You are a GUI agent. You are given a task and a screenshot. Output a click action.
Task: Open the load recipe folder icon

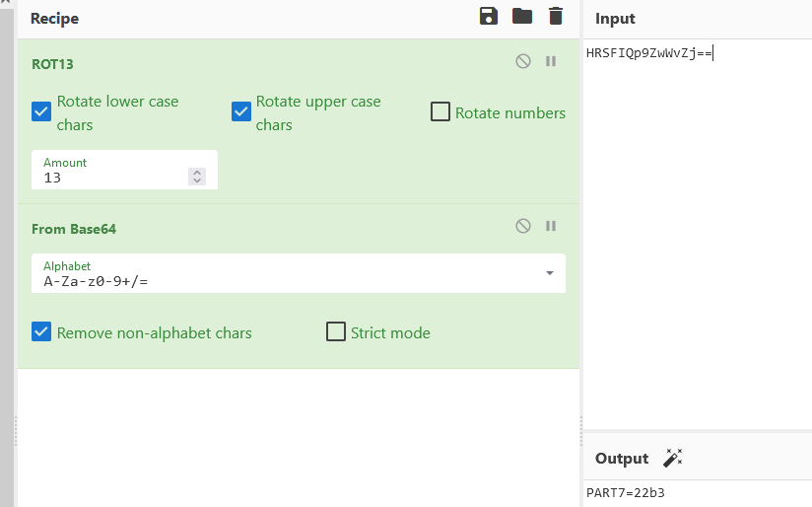click(x=522, y=17)
